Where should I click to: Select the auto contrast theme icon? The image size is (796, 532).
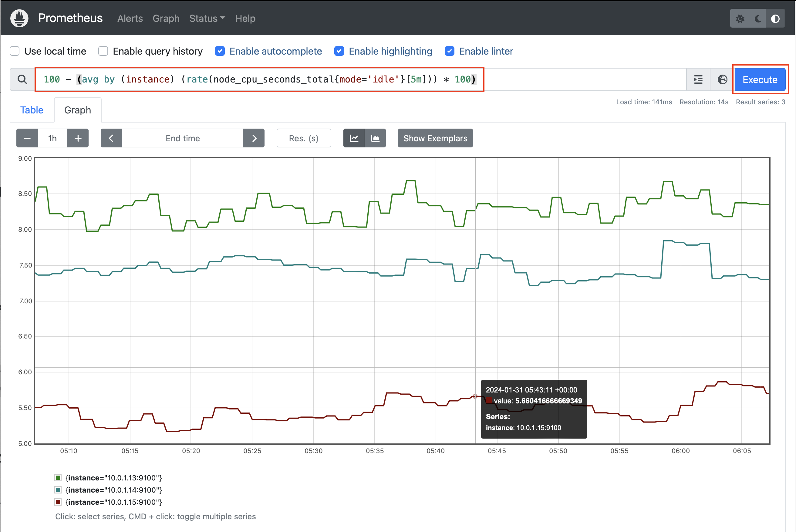pos(775,19)
